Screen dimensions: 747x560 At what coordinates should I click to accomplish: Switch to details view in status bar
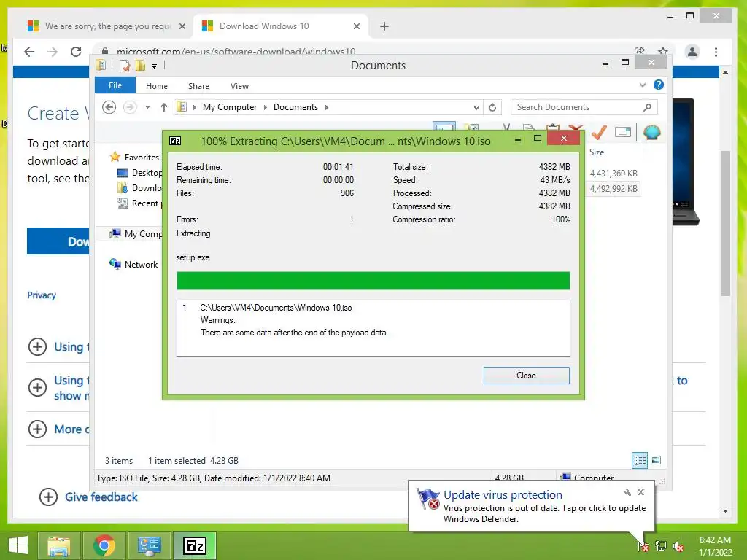639,460
